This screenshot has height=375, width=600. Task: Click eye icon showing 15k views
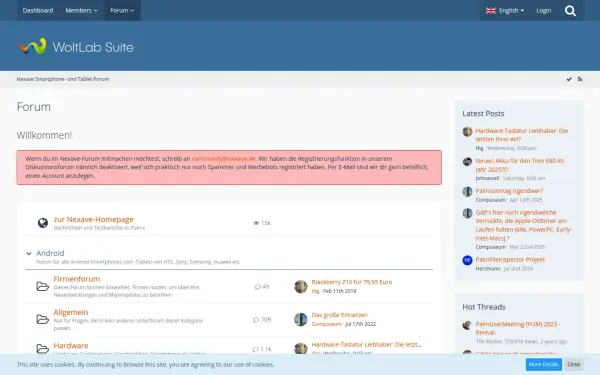click(x=256, y=223)
